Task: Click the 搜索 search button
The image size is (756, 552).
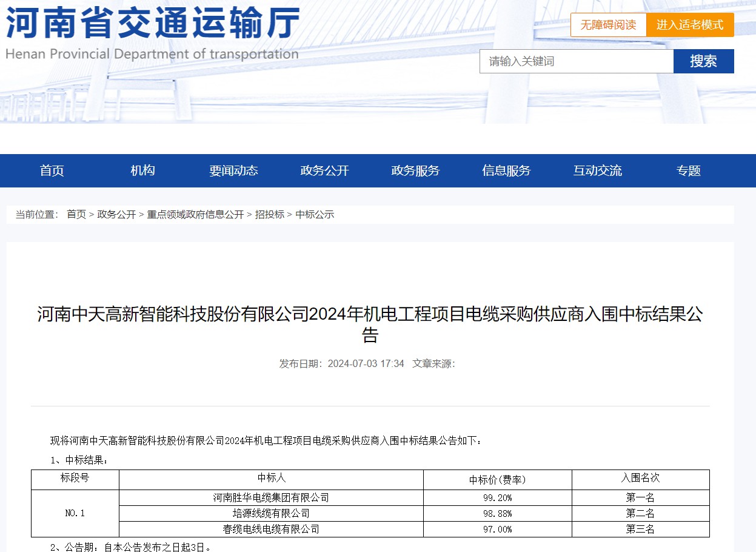Action: pos(703,61)
